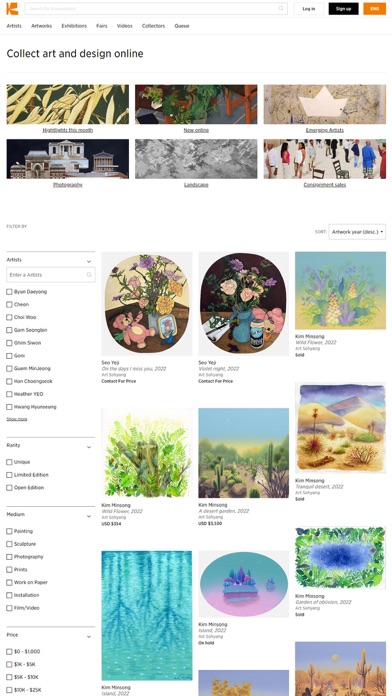
Task: Go to the Collectors menu
Action: coord(154,26)
